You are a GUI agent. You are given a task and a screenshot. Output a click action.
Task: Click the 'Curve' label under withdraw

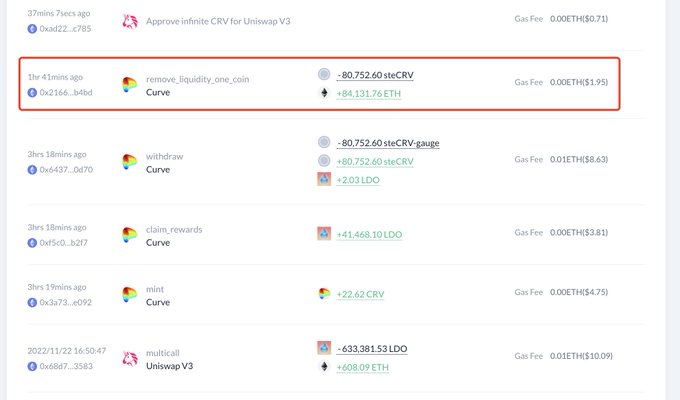(158, 170)
